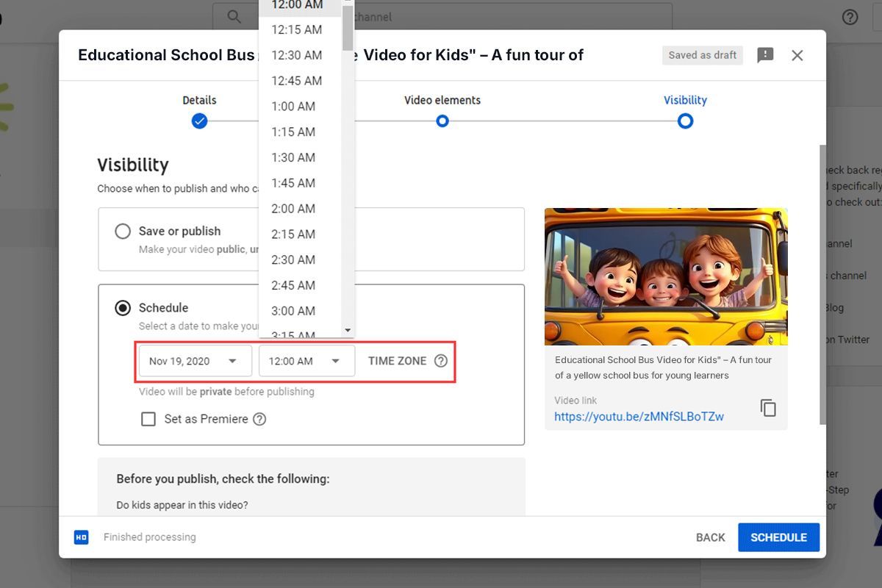Select the Save or publish radio button

[123, 231]
